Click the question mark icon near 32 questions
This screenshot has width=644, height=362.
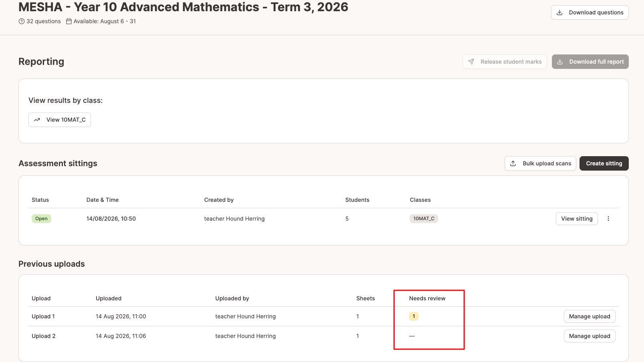(x=22, y=21)
